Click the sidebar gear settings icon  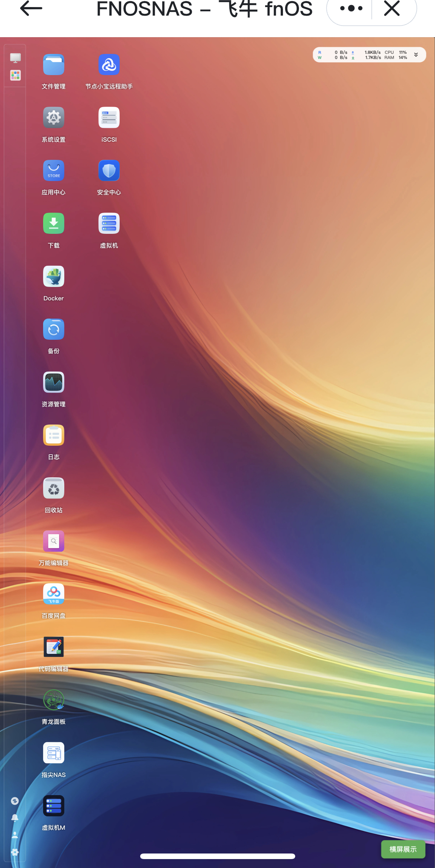coord(15,852)
